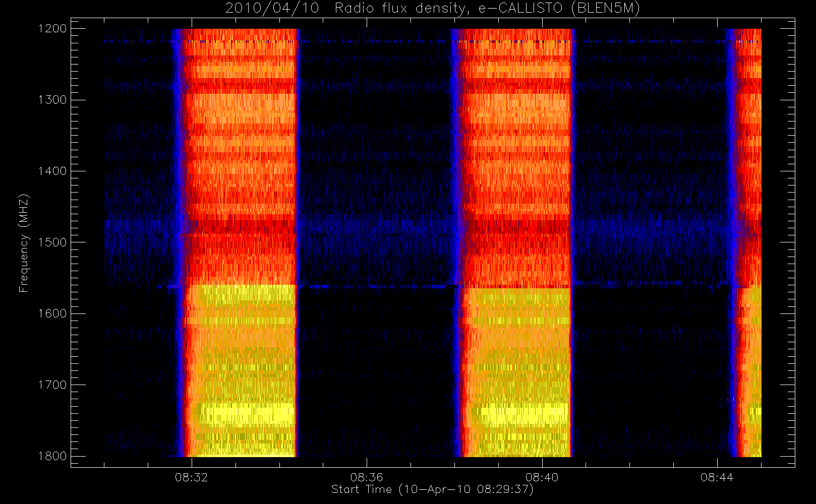Click the 08:36 time tick label
The width and height of the screenshot is (816, 504).
click(x=367, y=477)
